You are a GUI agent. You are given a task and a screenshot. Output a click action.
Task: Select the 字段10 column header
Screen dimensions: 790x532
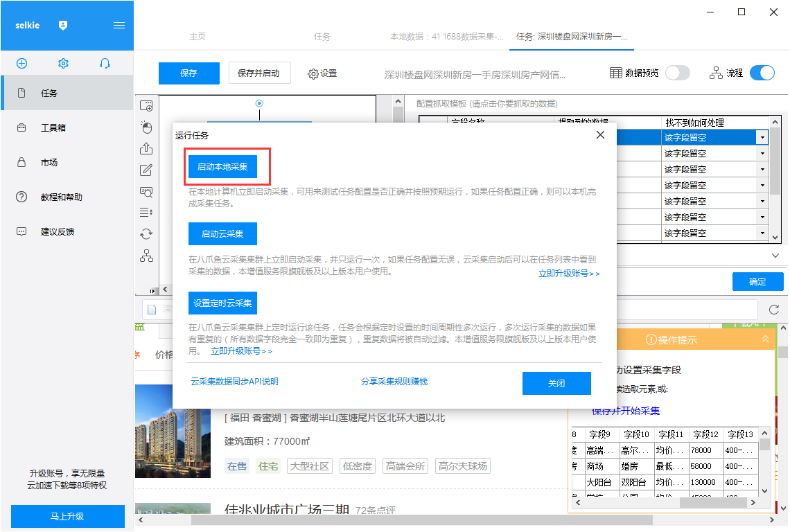636,434
